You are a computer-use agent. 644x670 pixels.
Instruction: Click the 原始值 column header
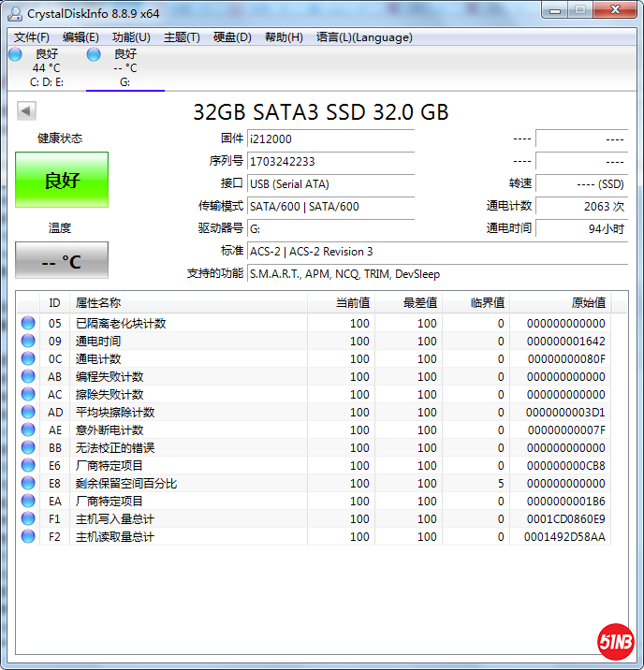[x=588, y=303]
